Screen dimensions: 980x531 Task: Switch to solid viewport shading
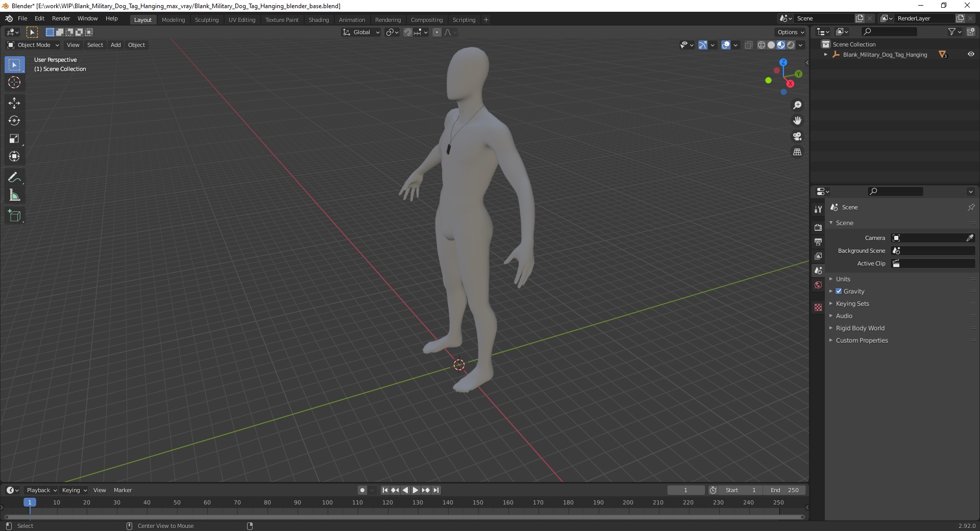[771, 45]
